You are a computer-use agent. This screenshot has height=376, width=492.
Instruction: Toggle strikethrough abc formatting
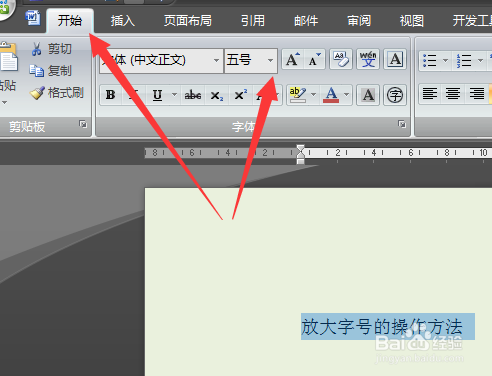coord(193,95)
